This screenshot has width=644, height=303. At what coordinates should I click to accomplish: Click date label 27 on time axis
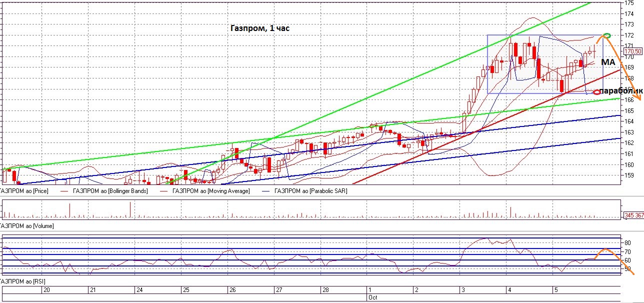point(279,290)
